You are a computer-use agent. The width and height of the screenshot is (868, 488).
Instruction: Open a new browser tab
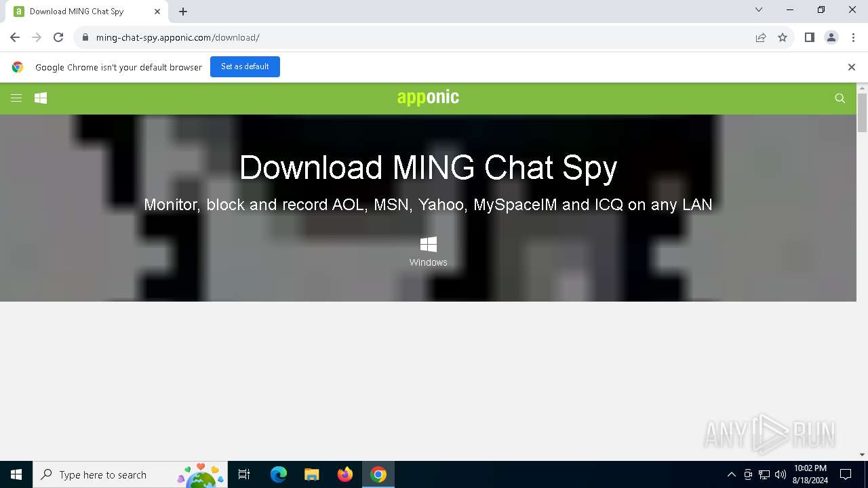click(x=183, y=12)
